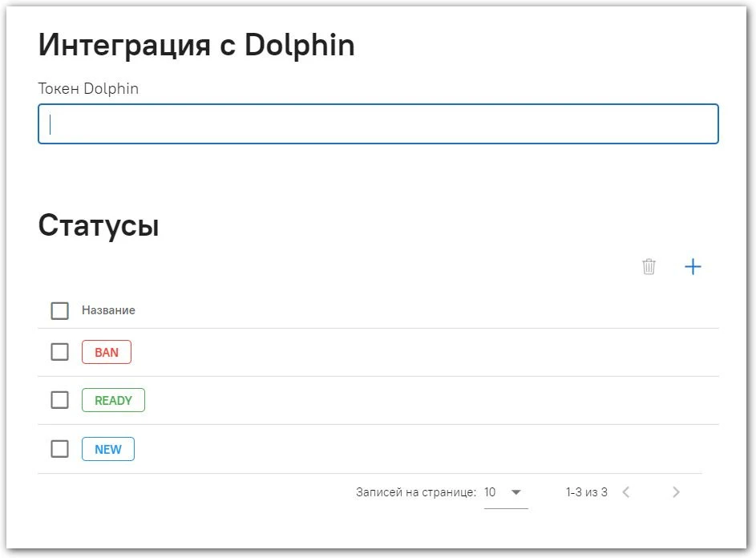
Task: Click the rows-per-page value 10
Action: [490, 492]
